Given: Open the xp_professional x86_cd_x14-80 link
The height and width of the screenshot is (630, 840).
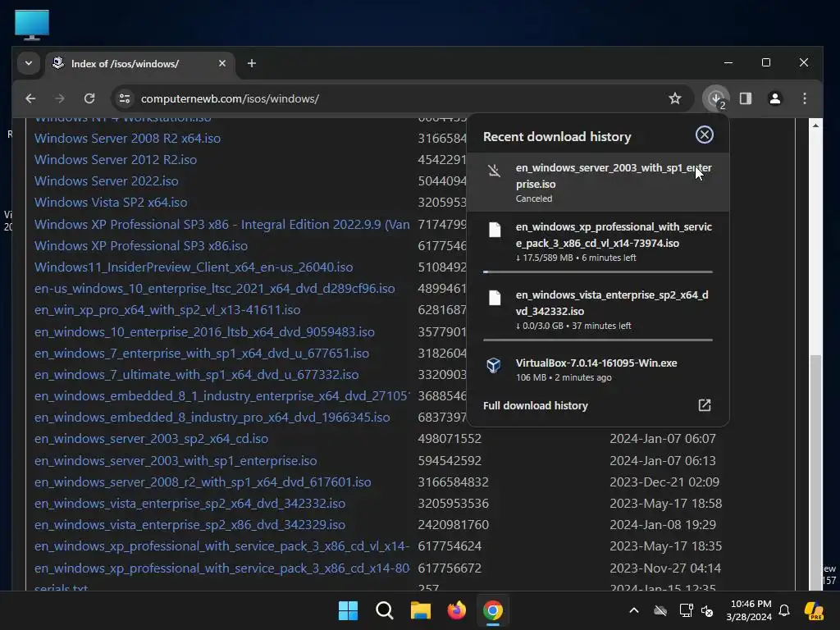Looking at the screenshot, I should coord(221,568).
